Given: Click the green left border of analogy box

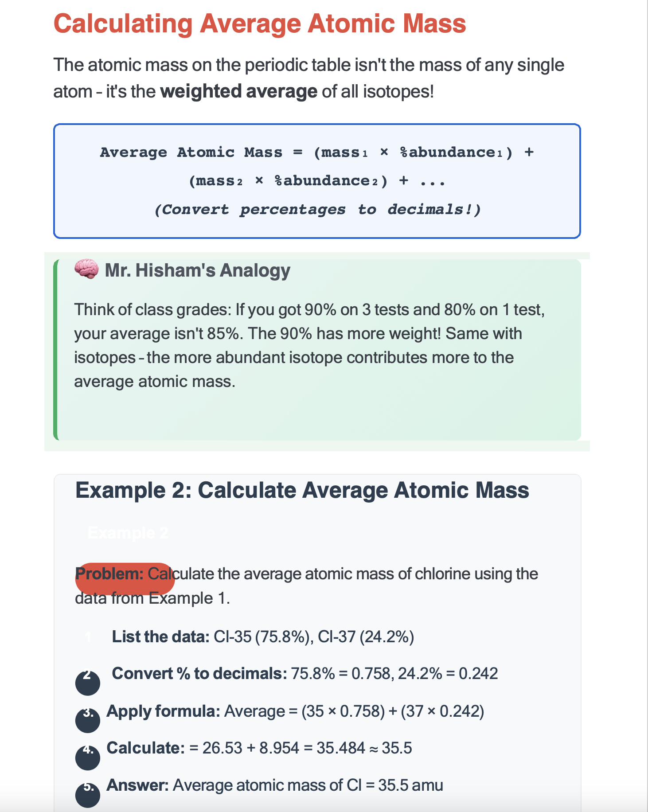Looking at the screenshot, I should [55, 350].
